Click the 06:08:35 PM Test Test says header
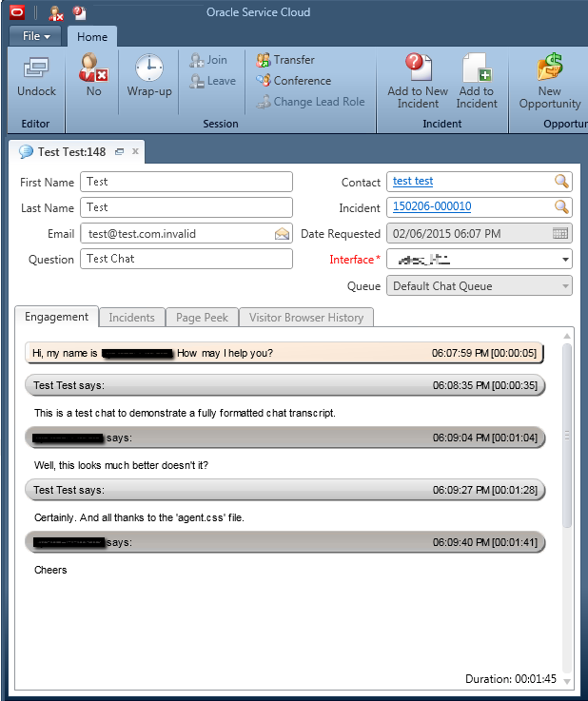The image size is (588, 701). coord(284,385)
